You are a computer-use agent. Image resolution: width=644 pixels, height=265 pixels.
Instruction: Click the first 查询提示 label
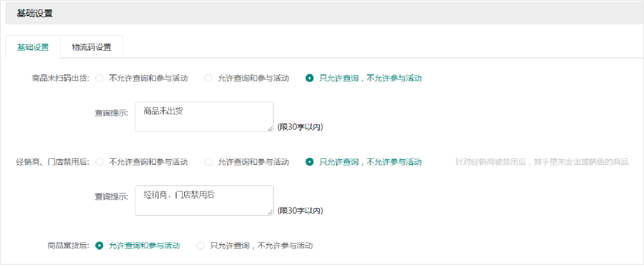click(112, 113)
